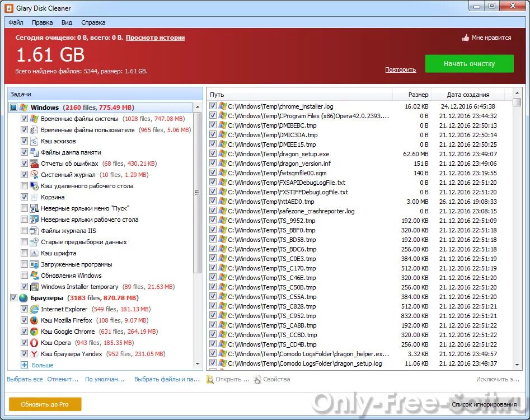
Task: Click the Windows category flag icon
Action: coord(24,108)
